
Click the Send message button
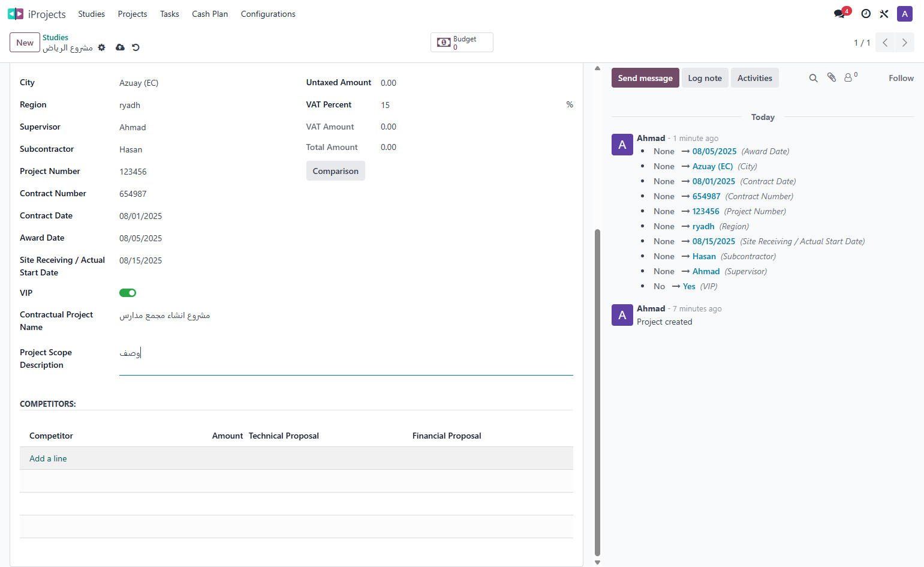pos(645,78)
